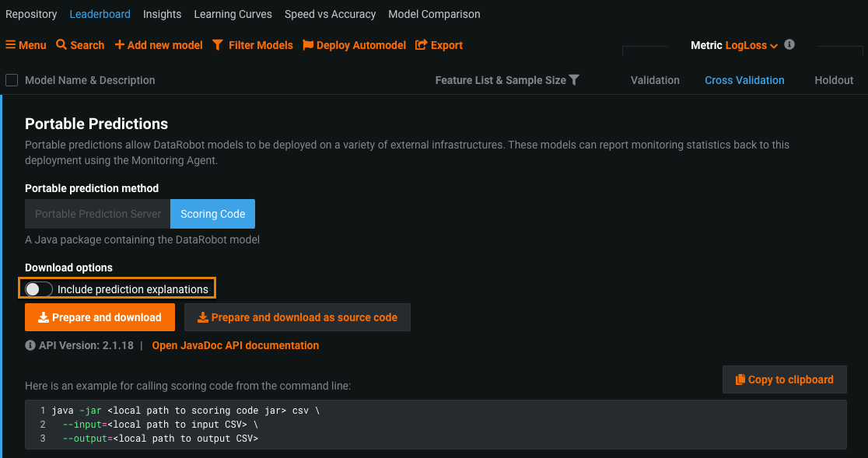This screenshot has height=458, width=868.
Task: Switch to the Insights tab
Action: [x=162, y=14]
